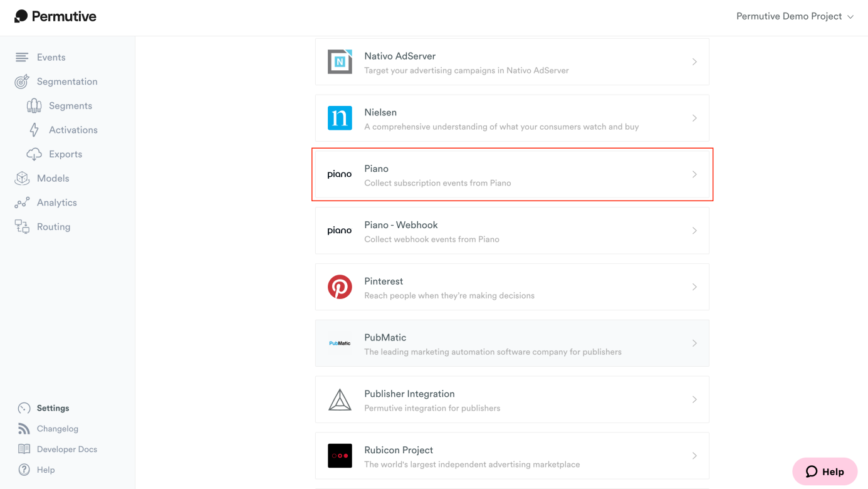Click the Segmentation target icon
The image size is (868, 489).
[22, 81]
